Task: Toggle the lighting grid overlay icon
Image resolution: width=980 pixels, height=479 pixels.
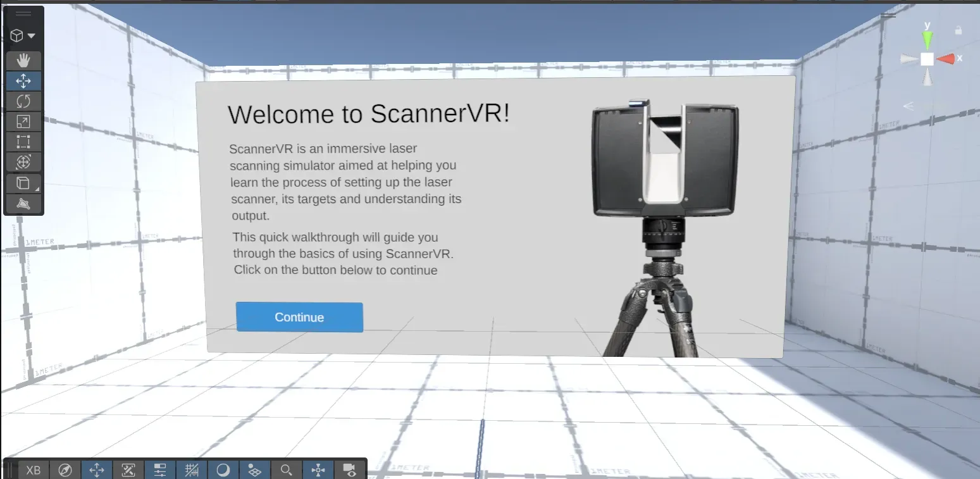Action: pos(255,470)
